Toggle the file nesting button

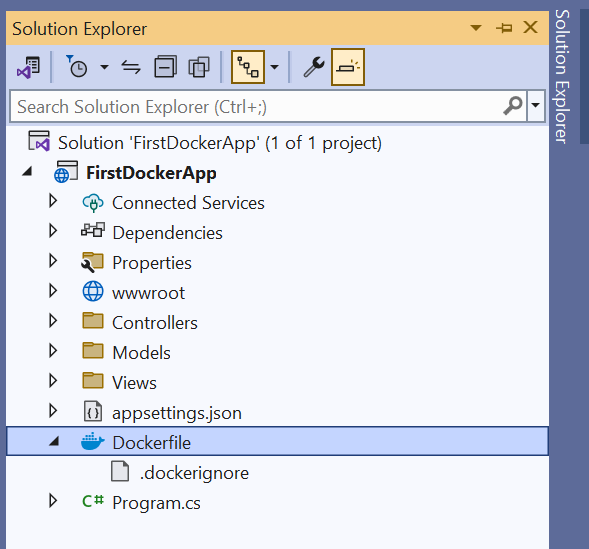coord(248,67)
